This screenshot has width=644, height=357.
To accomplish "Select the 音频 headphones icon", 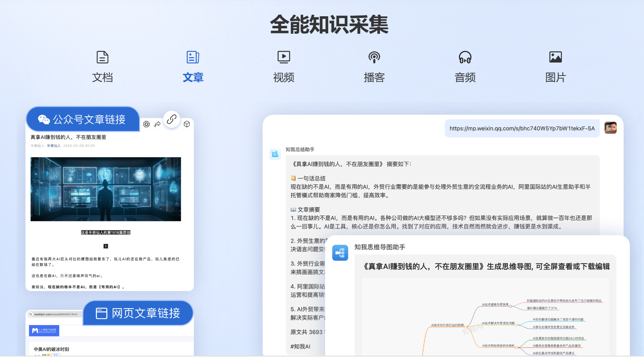I will pyautogui.click(x=465, y=57).
